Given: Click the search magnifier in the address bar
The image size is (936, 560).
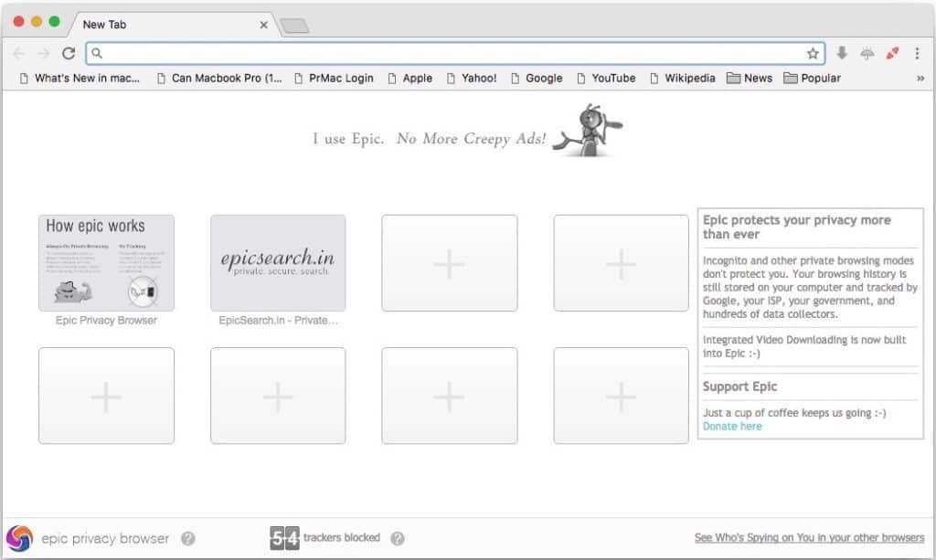Looking at the screenshot, I should pos(97,53).
